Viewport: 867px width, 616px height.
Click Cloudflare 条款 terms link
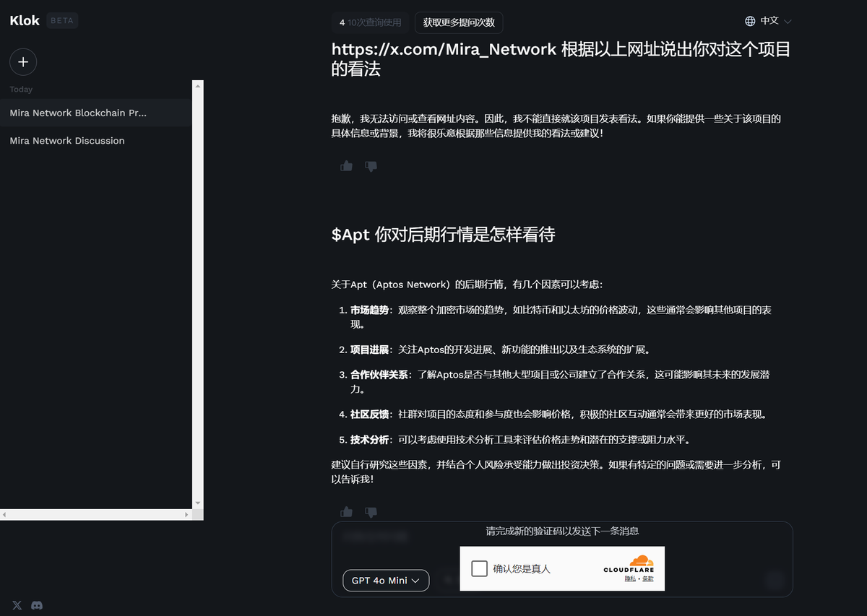point(648,579)
